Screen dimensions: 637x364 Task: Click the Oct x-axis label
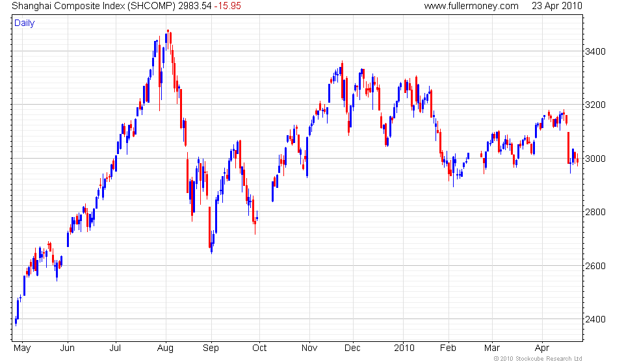click(x=259, y=348)
